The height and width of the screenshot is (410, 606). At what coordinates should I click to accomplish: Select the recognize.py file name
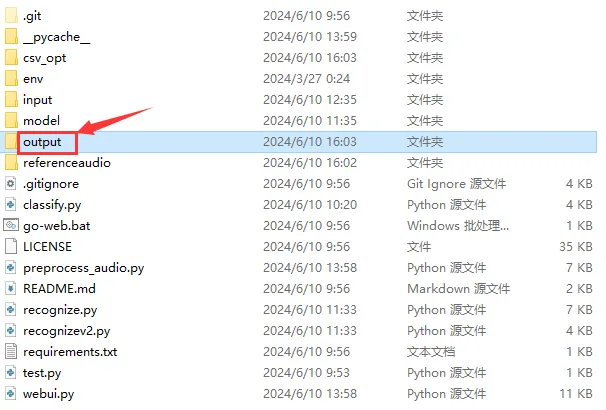60,310
